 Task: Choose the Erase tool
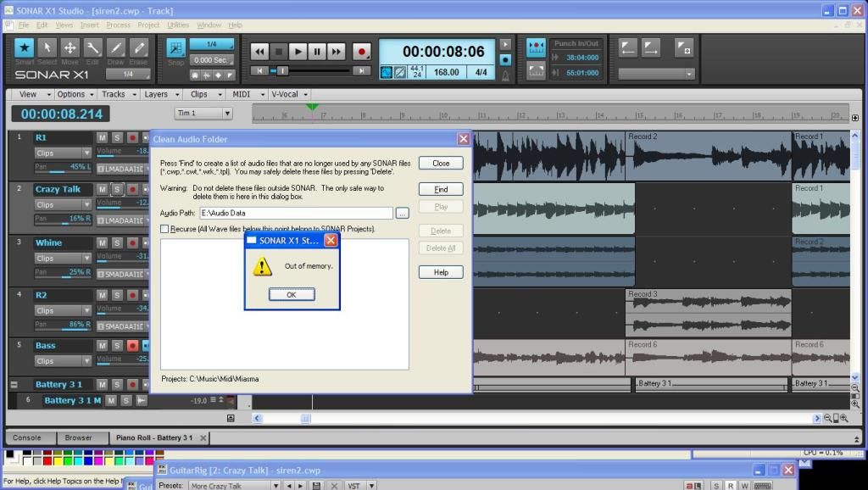click(x=138, y=47)
